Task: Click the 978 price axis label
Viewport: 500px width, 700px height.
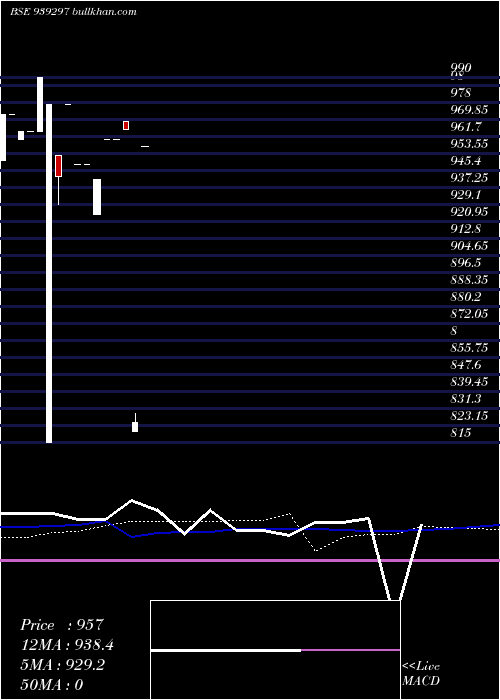Action: tap(461, 93)
